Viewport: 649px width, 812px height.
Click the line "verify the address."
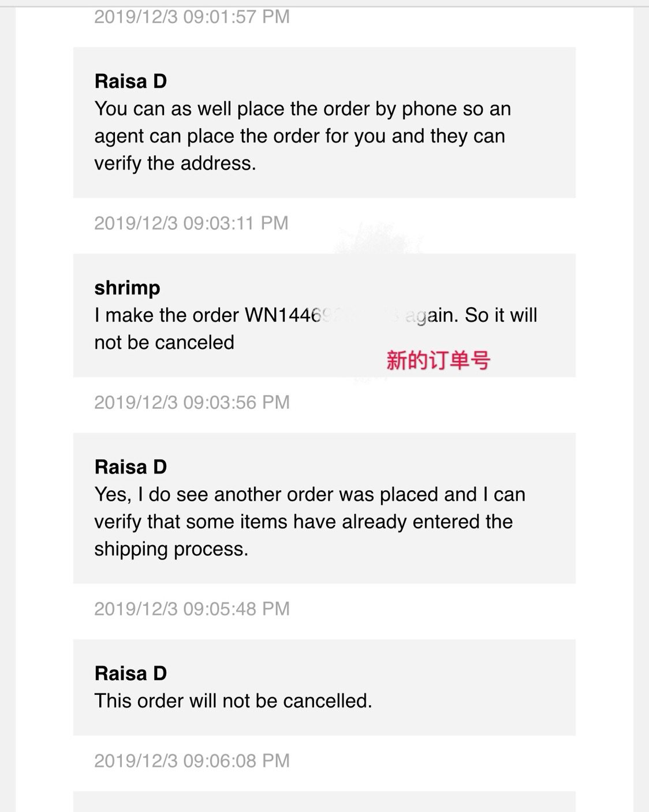point(175,163)
